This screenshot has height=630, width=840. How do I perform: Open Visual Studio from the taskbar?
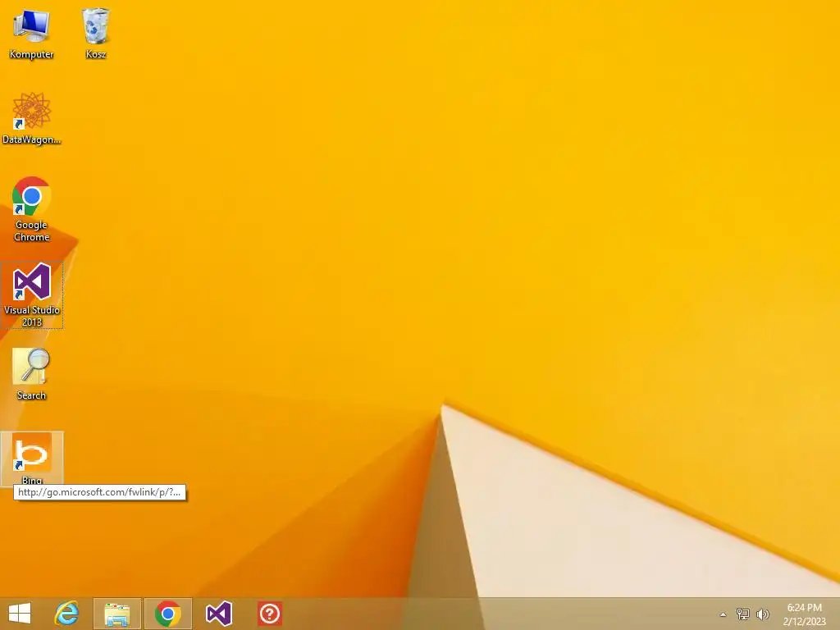coord(218,614)
